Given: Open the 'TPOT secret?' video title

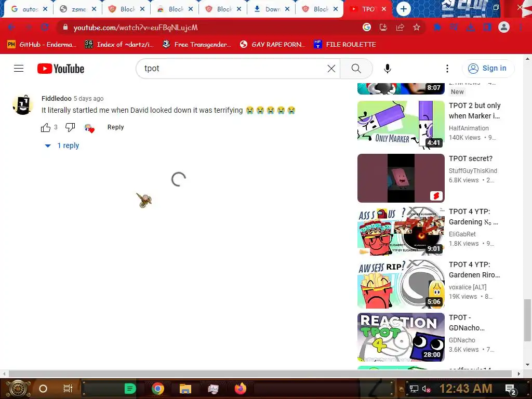Looking at the screenshot, I should tap(470, 158).
